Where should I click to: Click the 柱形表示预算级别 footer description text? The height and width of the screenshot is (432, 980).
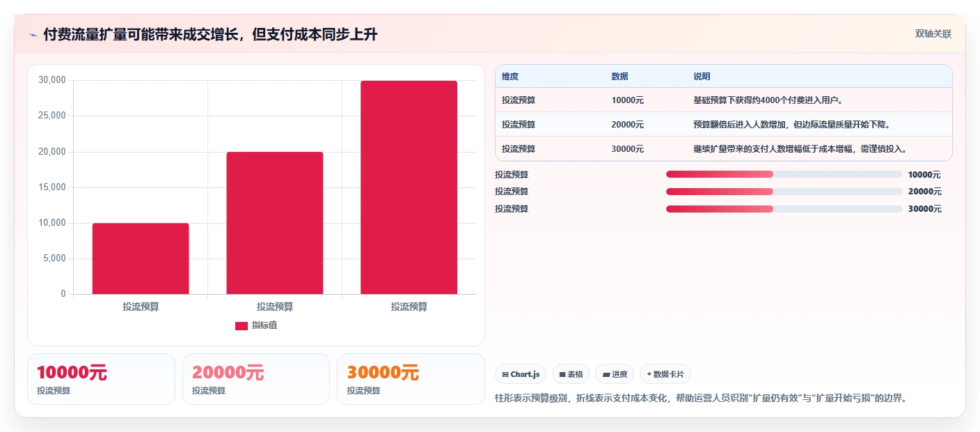point(701,398)
